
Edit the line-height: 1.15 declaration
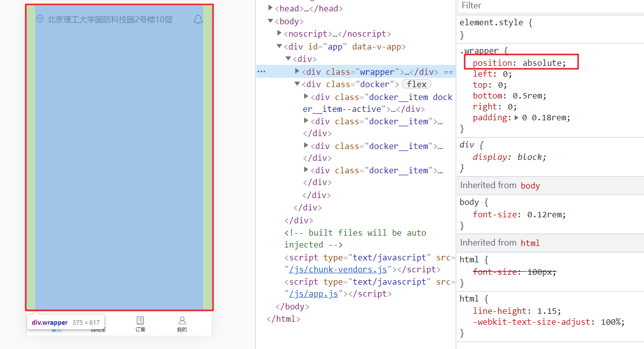tap(517, 311)
